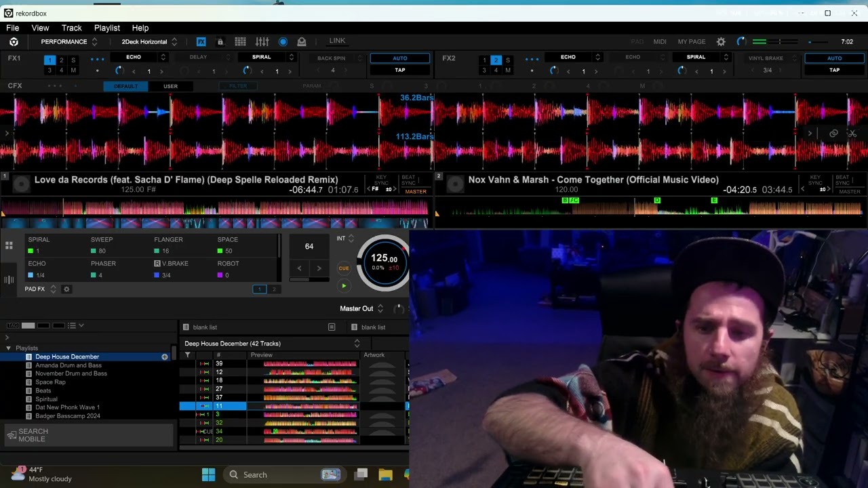Collapse the Playlists tree

[x=9, y=348]
